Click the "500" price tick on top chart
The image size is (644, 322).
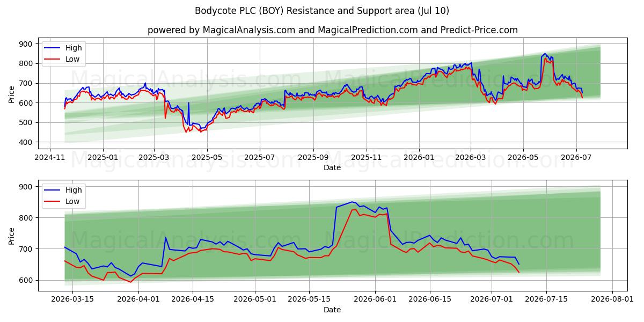point(26,122)
